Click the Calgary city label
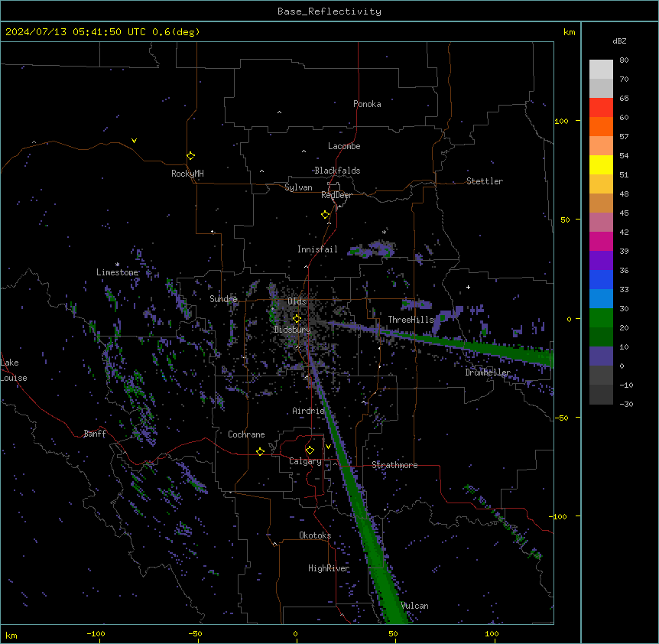This screenshot has width=659, height=644. (305, 461)
